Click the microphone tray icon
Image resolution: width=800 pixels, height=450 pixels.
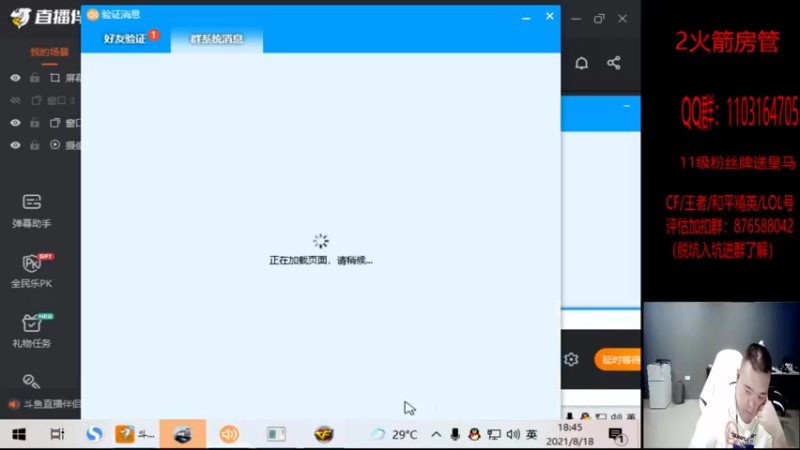455,435
